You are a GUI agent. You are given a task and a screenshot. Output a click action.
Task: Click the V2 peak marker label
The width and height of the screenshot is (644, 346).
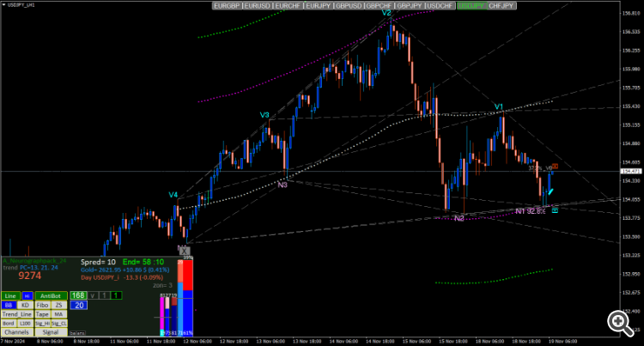(x=386, y=13)
